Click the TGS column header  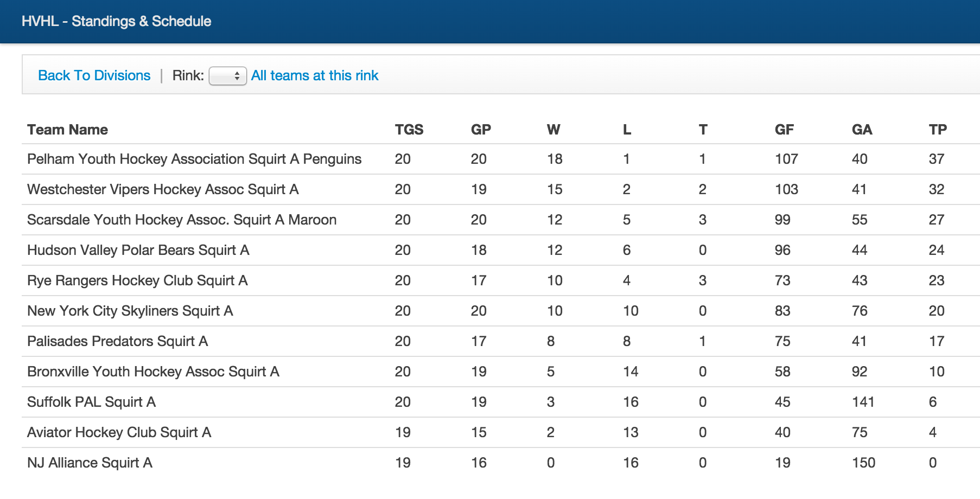tap(409, 130)
